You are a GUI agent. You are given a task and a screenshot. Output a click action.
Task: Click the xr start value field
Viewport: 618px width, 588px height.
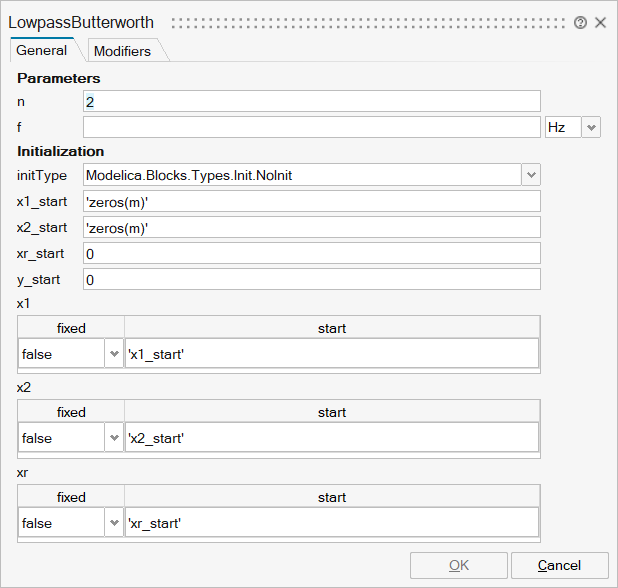click(x=331, y=523)
